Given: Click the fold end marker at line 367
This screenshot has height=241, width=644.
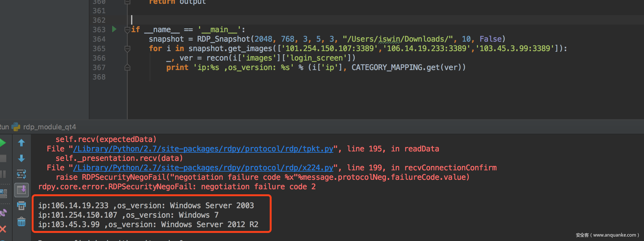Looking at the screenshot, I should [x=127, y=68].
